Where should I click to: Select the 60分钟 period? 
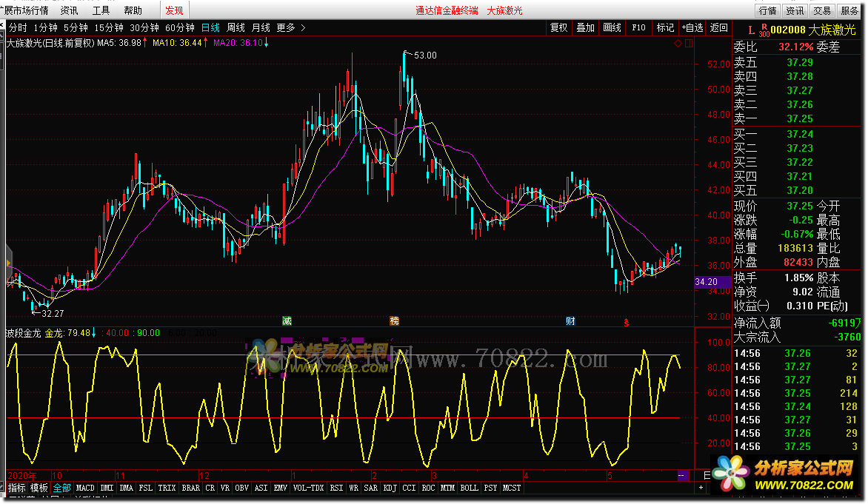[x=180, y=27]
